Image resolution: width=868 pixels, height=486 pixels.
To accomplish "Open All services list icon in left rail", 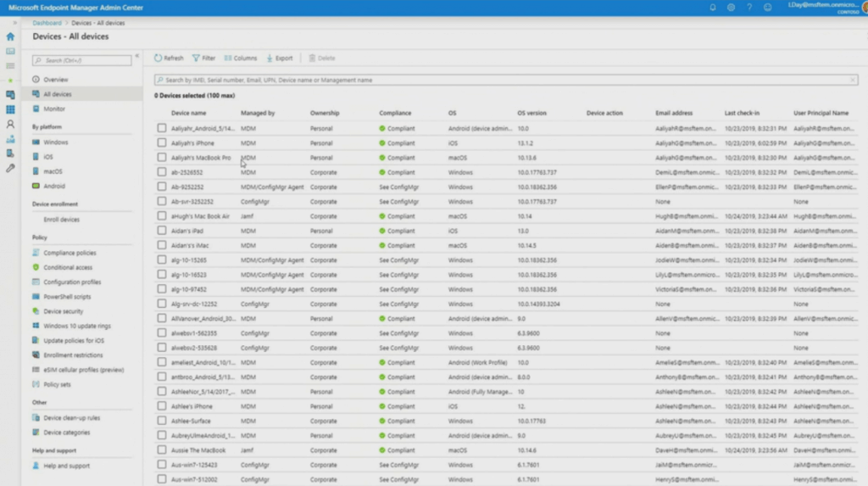I will tap(10, 66).
